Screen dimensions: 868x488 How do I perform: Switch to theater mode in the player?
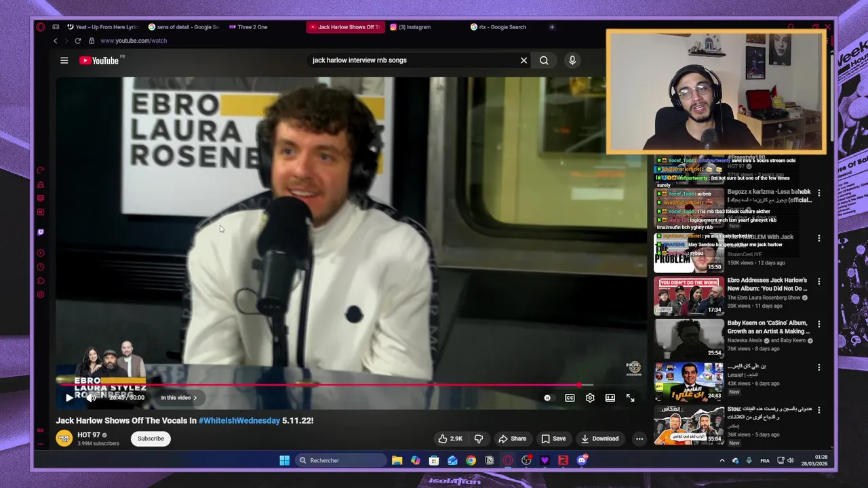[x=610, y=398]
